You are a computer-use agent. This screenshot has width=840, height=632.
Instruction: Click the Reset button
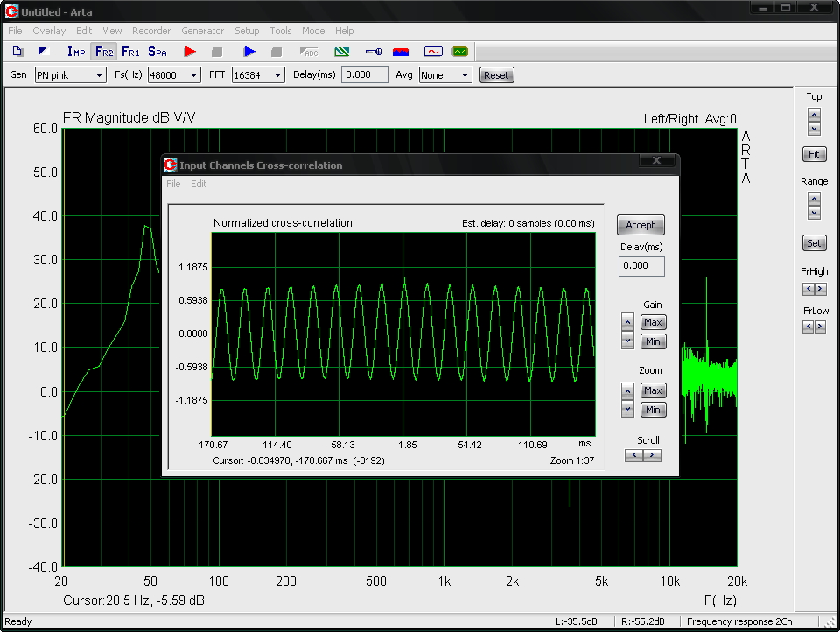pos(496,75)
